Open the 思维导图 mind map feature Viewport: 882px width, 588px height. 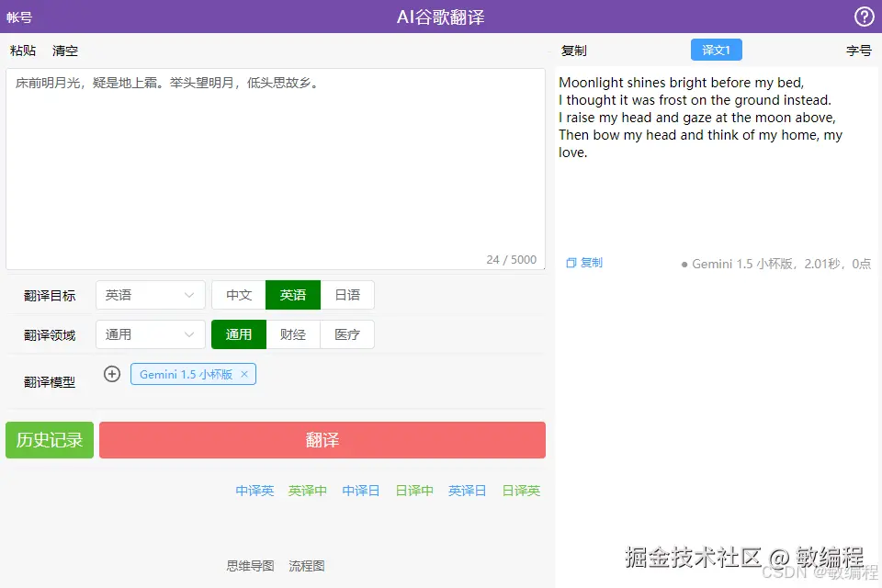click(x=249, y=566)
